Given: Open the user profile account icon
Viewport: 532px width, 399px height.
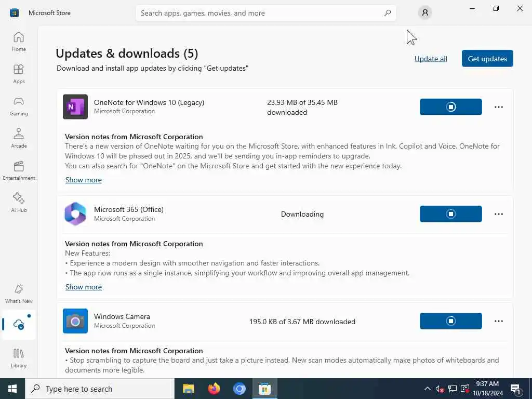Looking at the screenshot, I should 425,13.
